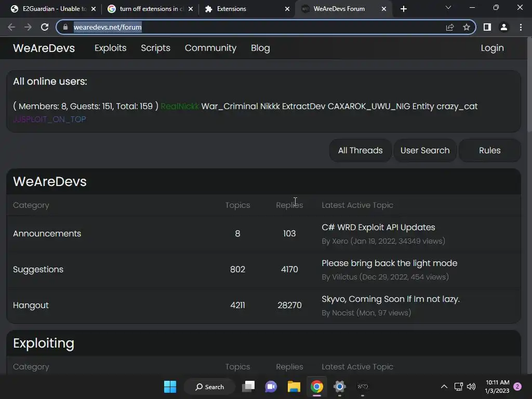Image resolution: width=532 pixels, height=399 pixels.
Task: Open the Chat app on the taskbar
Action: (x=271, y=387)
